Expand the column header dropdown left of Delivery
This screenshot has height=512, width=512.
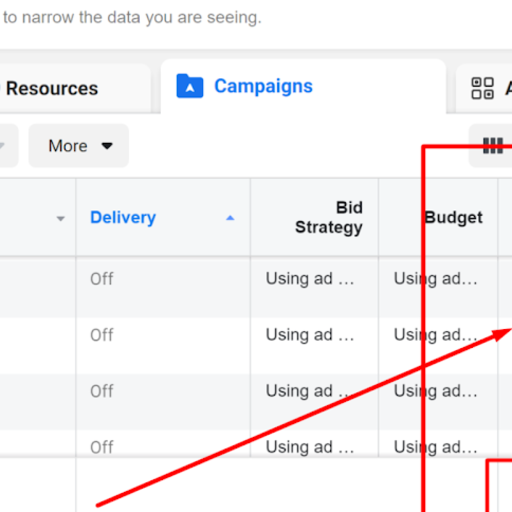tap(60, 219)
